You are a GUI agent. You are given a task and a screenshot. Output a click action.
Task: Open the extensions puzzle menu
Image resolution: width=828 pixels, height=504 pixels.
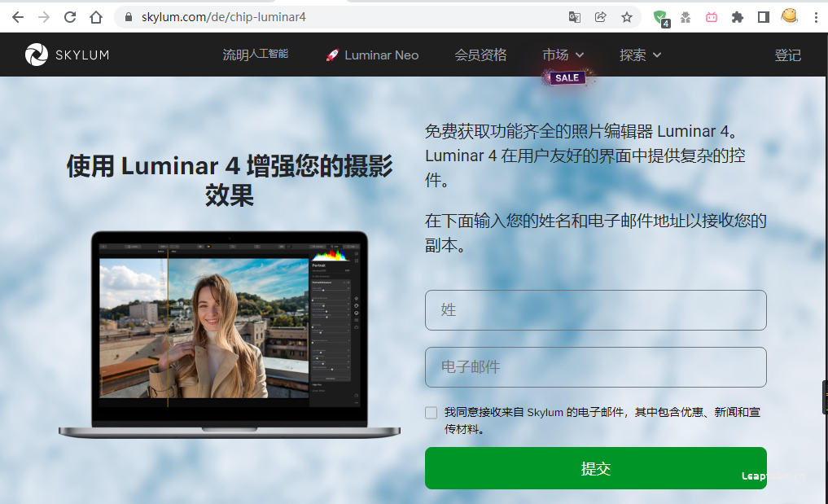tap(737, 17)
